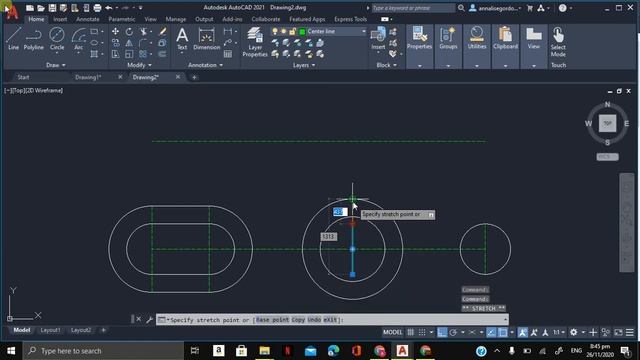Click the green layer color swatch
Viewport: 640px width, 360px height.
pos(302,31)
